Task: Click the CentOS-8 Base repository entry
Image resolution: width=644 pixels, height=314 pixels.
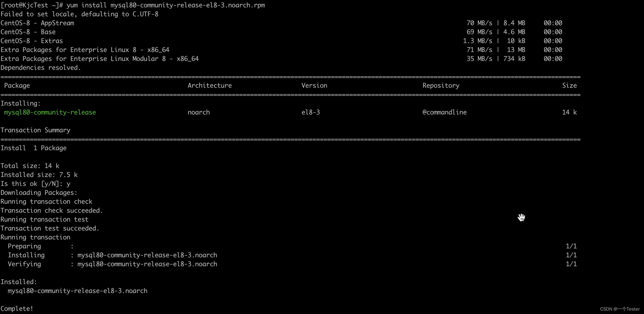Action: [x=28, y=32]
